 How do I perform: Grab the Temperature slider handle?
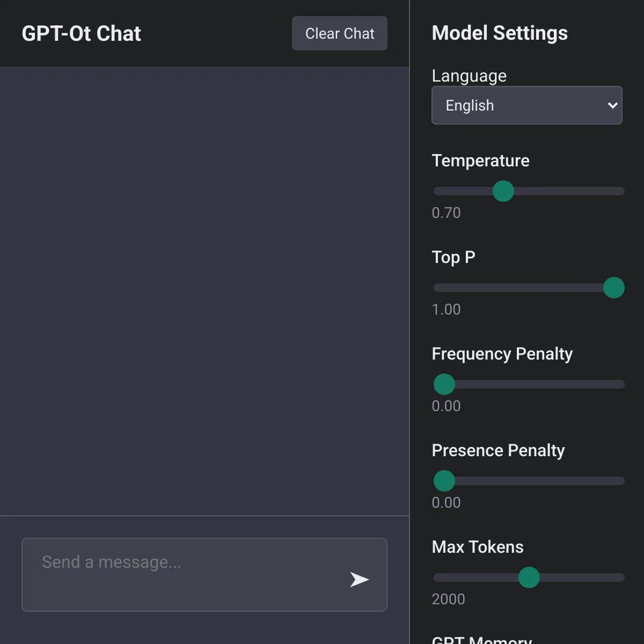pyautogui.click(x=503, y=191)
